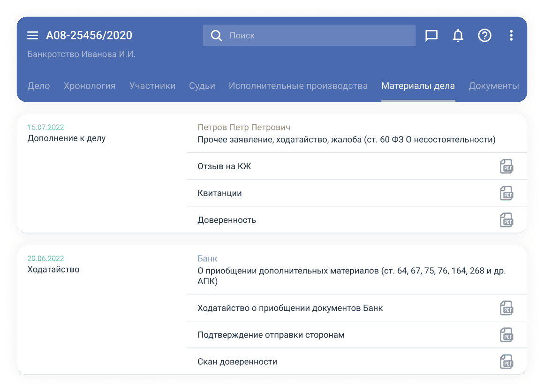
Task: Click О приобщении дополнительных материалов description
Action: tap(352, 276)
